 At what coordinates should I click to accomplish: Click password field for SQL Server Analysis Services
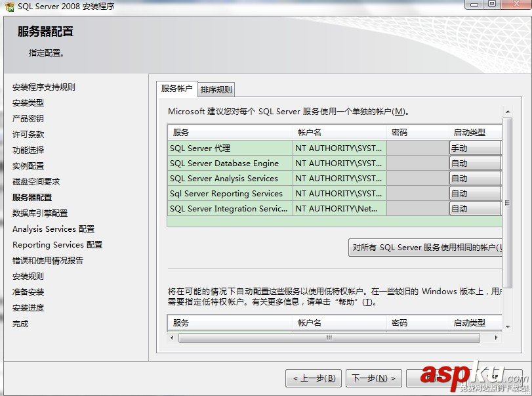click(418, 179)
